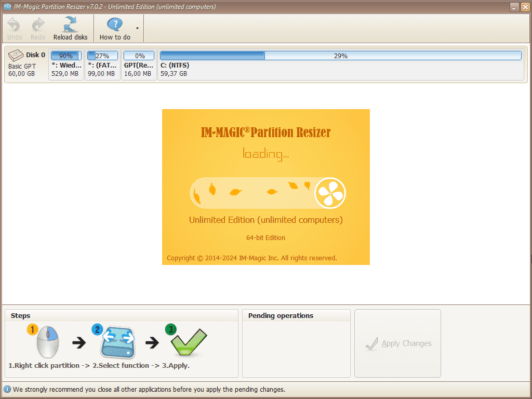Click the 0% usage bar
Screen dimensions: 532x399
(139, 56)
